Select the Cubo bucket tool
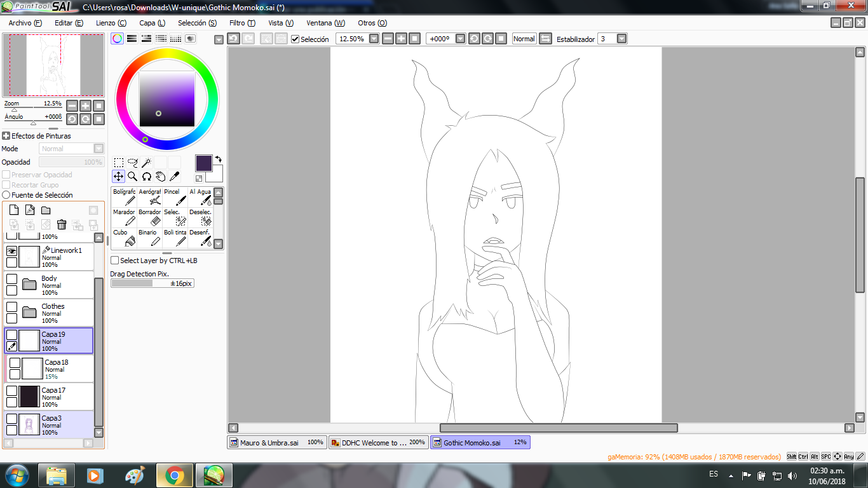Screen dimensions: 868x488 [x=124, y=238]
